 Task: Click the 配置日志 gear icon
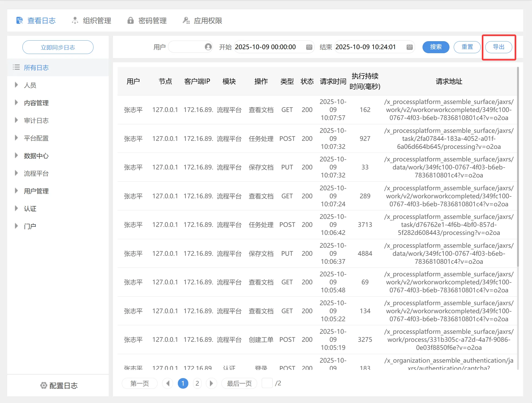click(44, 385)
